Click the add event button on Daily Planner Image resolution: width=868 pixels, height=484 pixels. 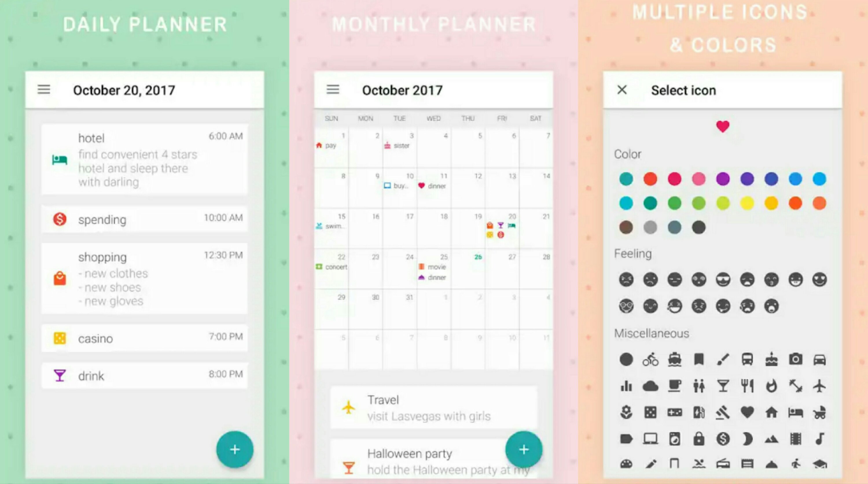click(234, 449)
